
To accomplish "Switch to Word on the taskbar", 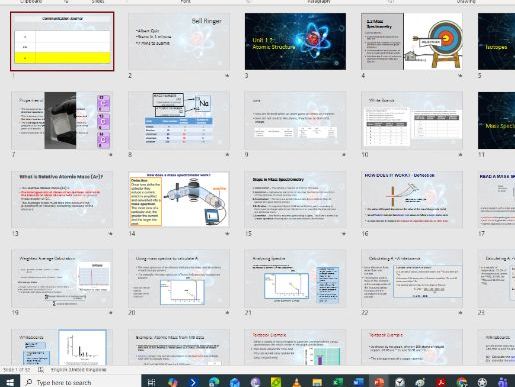I will 358,382.
